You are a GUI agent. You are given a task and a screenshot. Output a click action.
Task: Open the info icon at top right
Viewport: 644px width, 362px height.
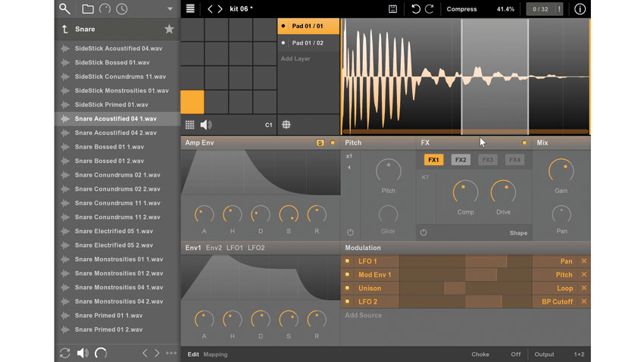pos(580,8)
